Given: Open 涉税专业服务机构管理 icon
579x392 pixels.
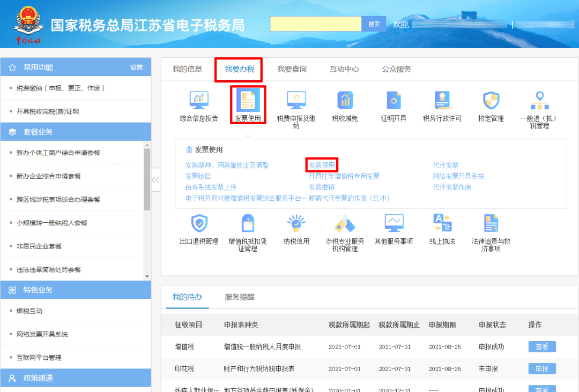Looking at the screenshot, I should pos(345,223).
